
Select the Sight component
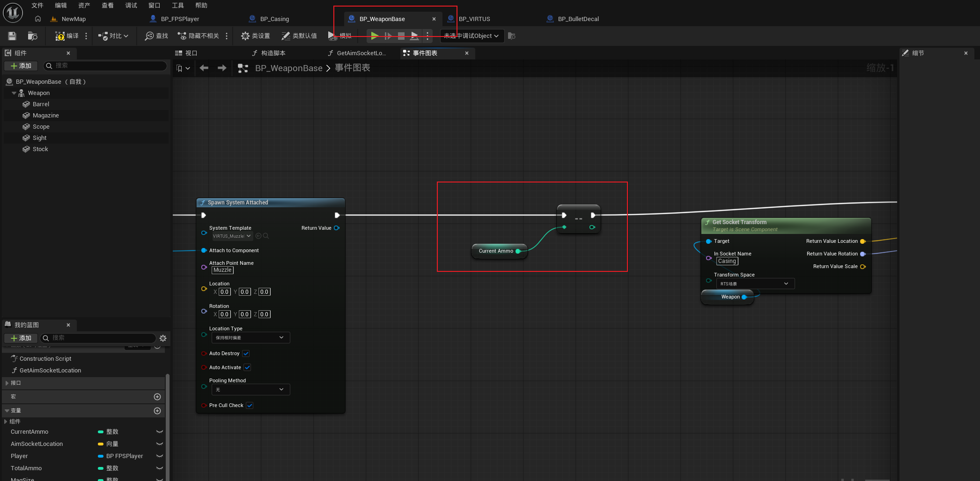[x=39, y=138]
